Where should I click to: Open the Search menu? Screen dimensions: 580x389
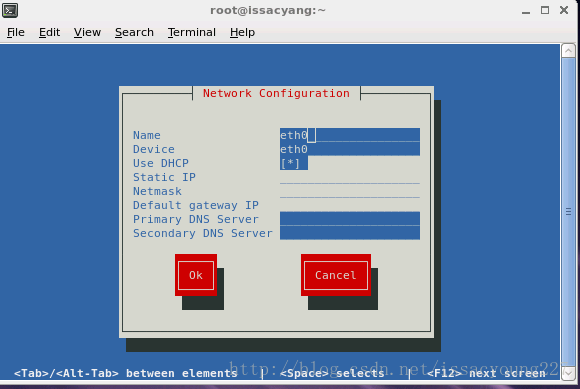pyautogui.click(x=134, y=33)
